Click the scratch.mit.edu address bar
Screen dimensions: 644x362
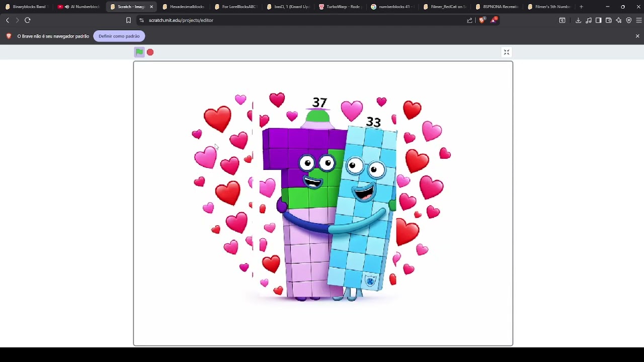pyautogui.click(x=302, y=20)
